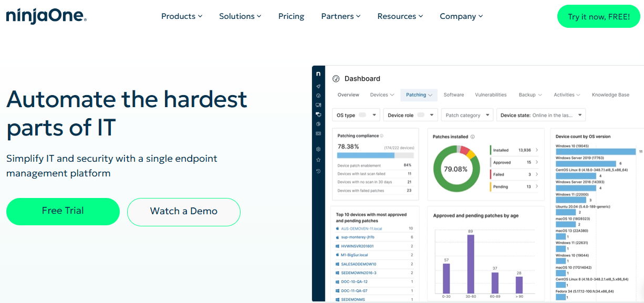This screenshot has height=303, width=644.
Task: Expand the Company menu in the header
Action: point(461,16)
